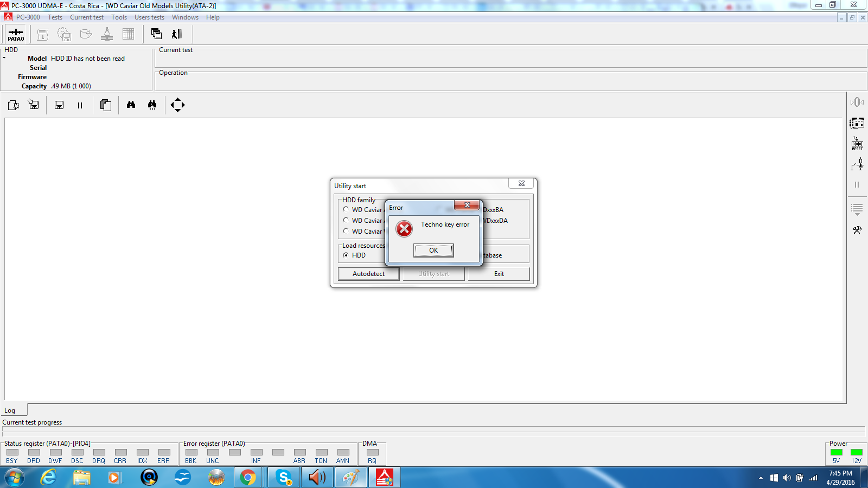Click OK in the Error dialog
868x488 pixels.
(x=433, y=250)
